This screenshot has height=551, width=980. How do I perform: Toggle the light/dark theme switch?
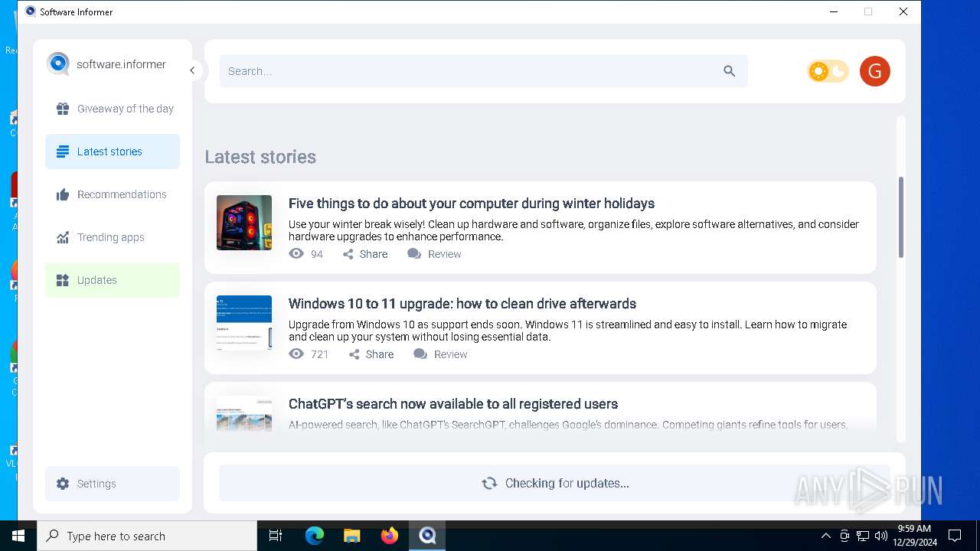click(x=828, y=71)
